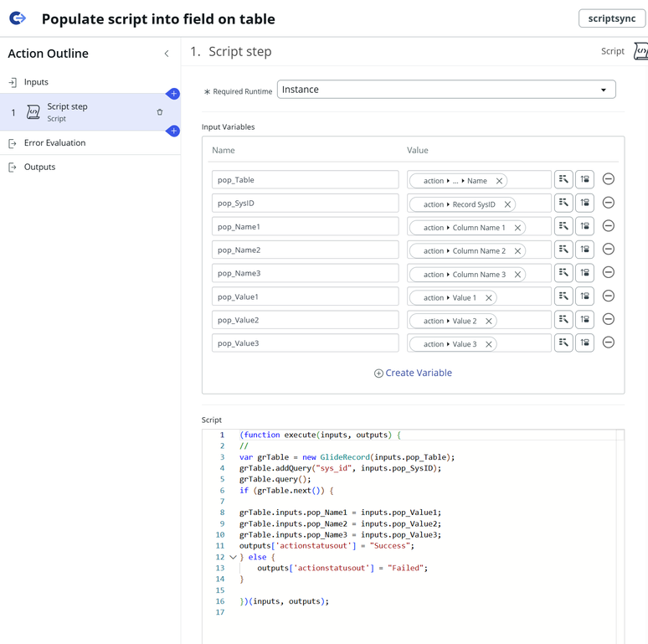Edit the pop_Name3 name field
Viewport: 648px width, 644px height.
(306, 273)
